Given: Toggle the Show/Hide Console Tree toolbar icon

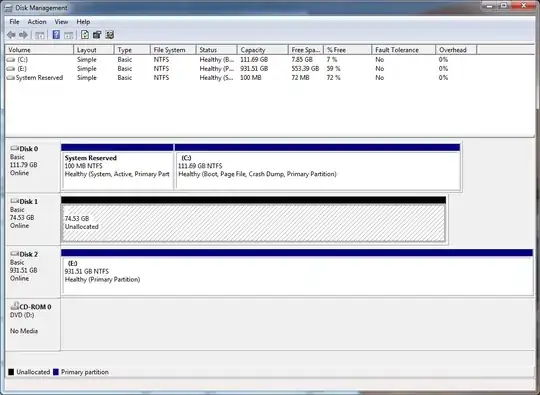Looking at the screenshot, I should click(x=40, y=35).
